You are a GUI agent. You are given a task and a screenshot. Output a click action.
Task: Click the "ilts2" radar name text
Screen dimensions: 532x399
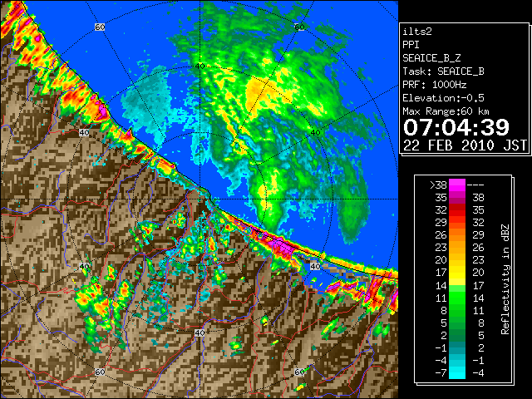[x=417, y=32]
